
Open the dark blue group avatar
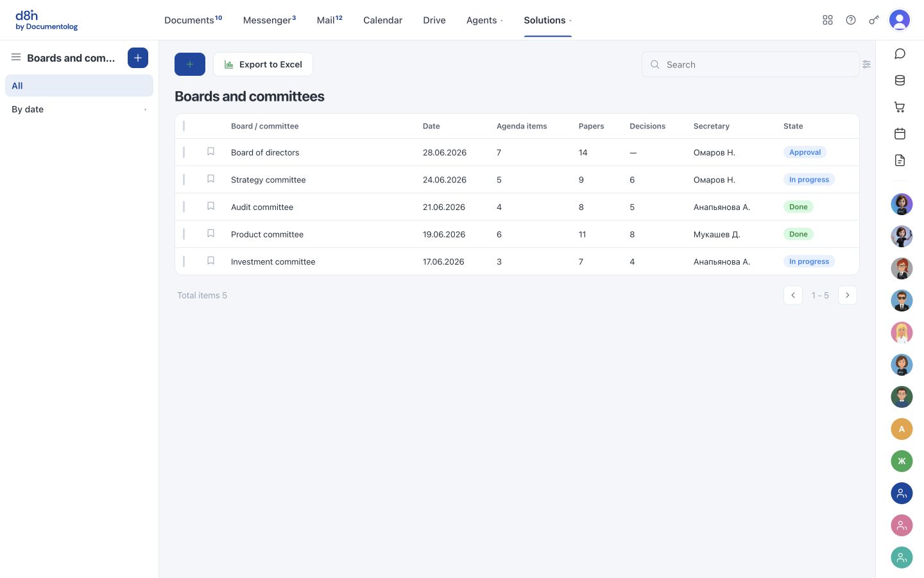click(902, 493)
